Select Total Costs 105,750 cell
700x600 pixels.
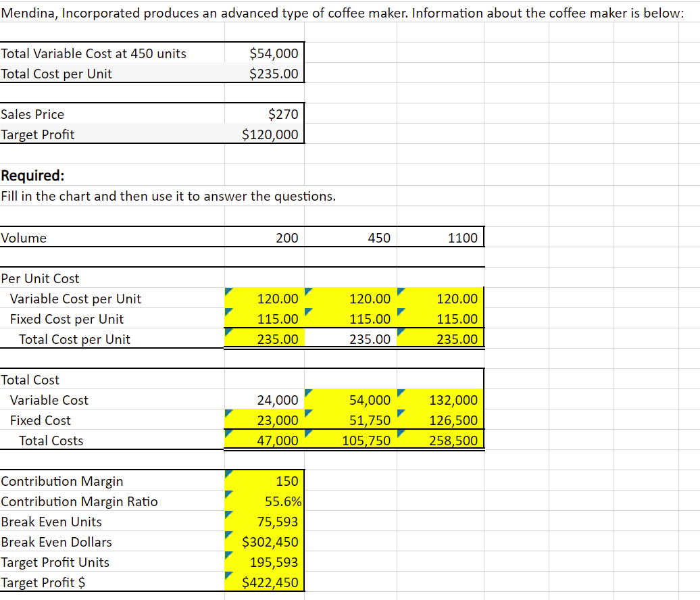tap(351, 440)
